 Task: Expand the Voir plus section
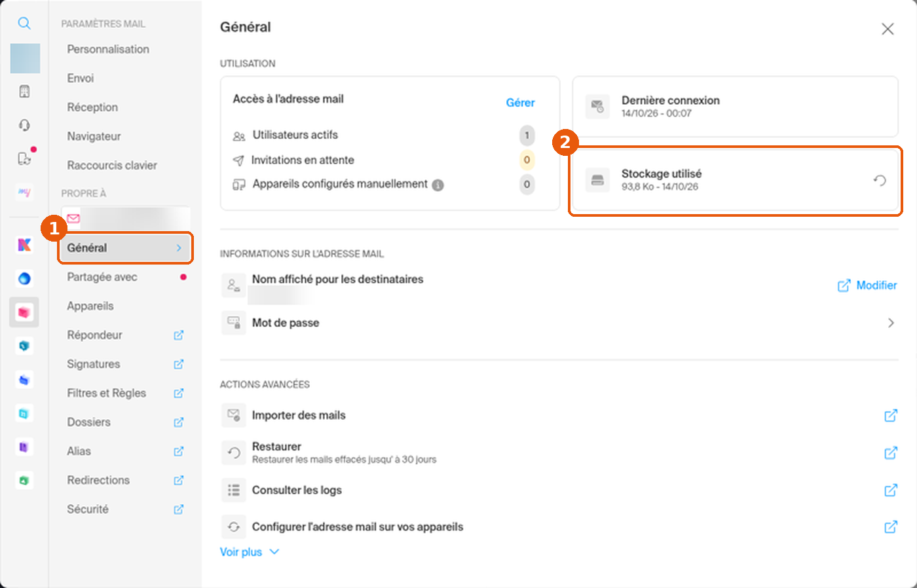(x=250, y=552)
